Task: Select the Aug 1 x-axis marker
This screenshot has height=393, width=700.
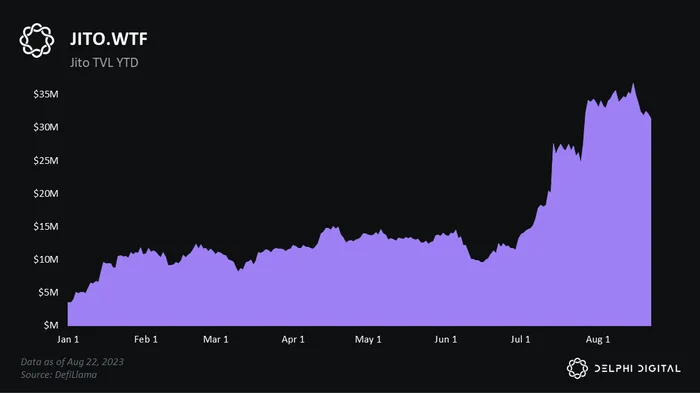Action: coord(598,339)
